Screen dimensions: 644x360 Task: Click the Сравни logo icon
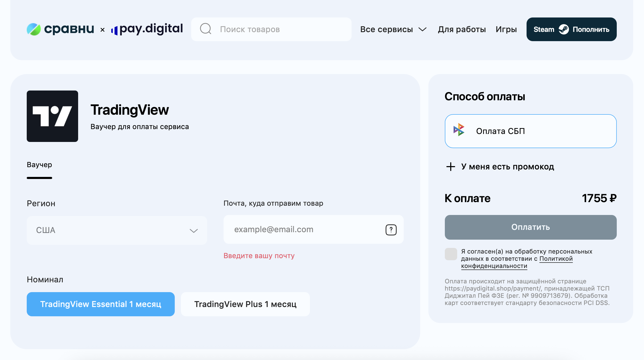[34, 29]
